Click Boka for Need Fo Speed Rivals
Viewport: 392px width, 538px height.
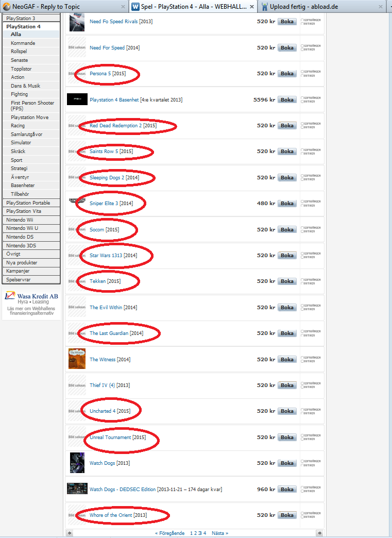pyautogui.click(x=287, y=21)
